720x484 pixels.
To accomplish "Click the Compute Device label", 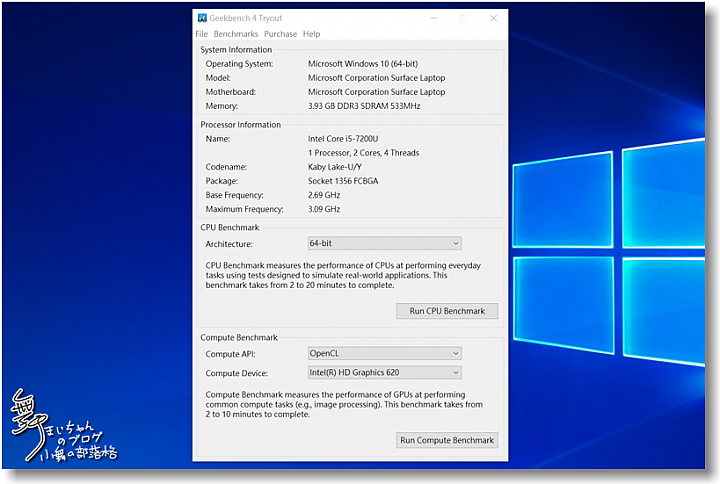I will click(x=236, y=373).
